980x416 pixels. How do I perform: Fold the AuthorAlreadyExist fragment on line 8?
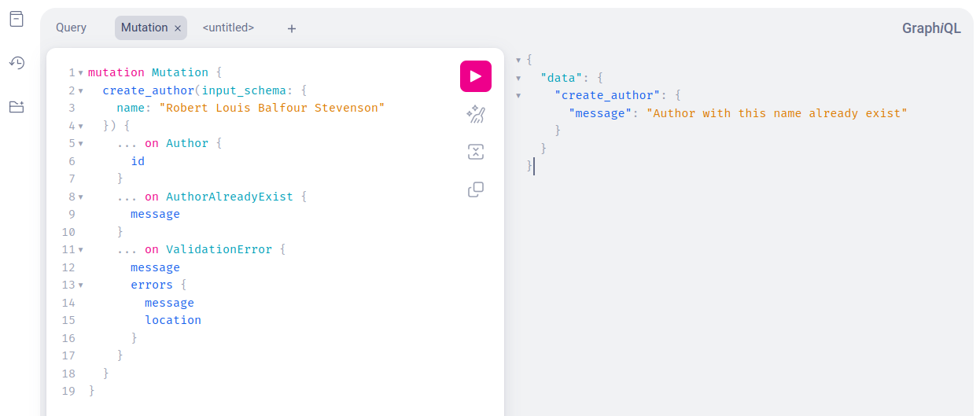tap(81, 197)
